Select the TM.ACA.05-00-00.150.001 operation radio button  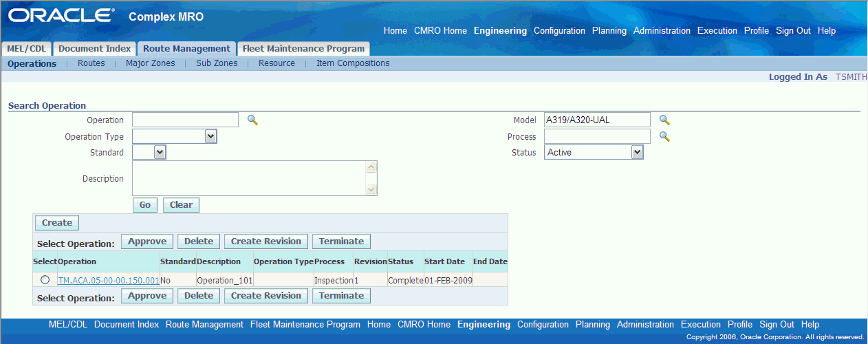pyautogui.click(x=45, y=280)
